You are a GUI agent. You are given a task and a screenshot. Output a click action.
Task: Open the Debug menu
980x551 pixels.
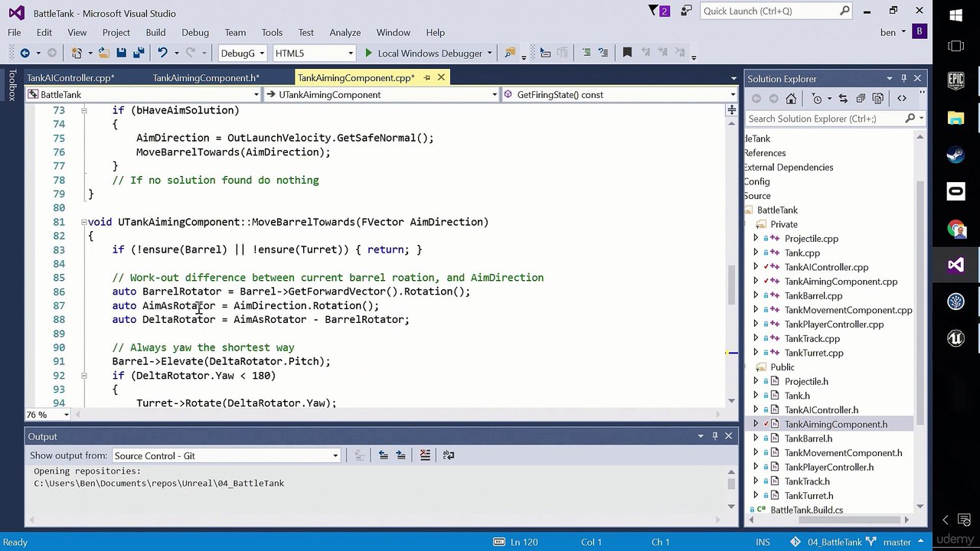[x=195, y=32]
